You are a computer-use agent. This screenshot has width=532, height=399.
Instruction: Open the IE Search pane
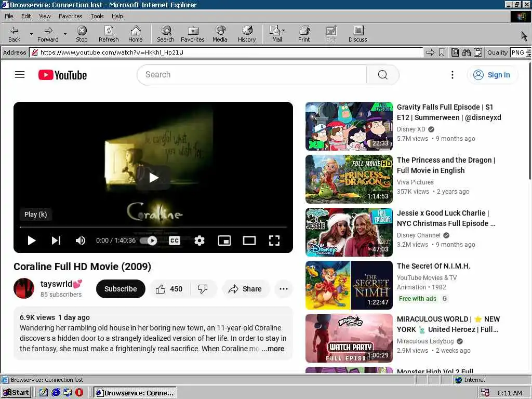[166, 34]
